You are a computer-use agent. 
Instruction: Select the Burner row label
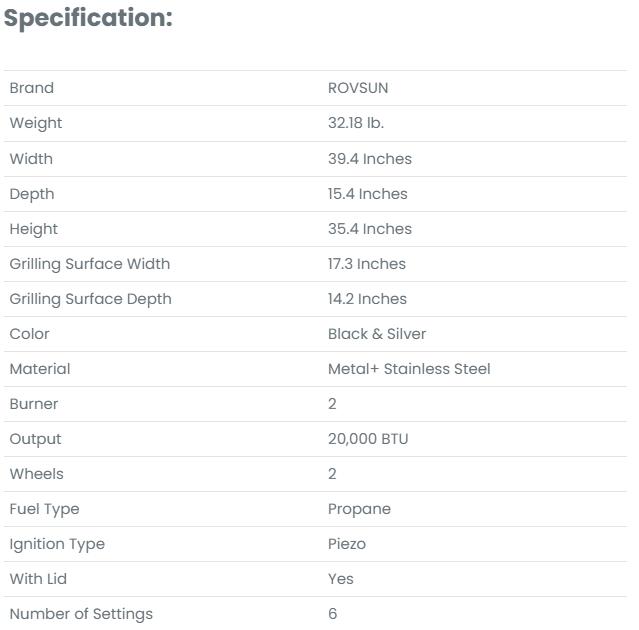point(34,403)
